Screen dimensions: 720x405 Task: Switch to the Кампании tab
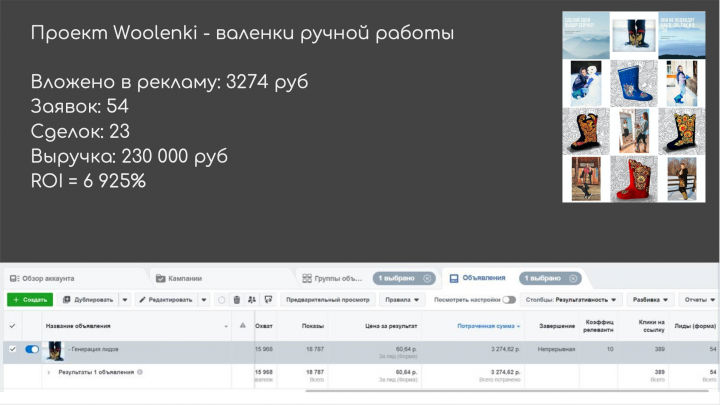coord(179,278)
